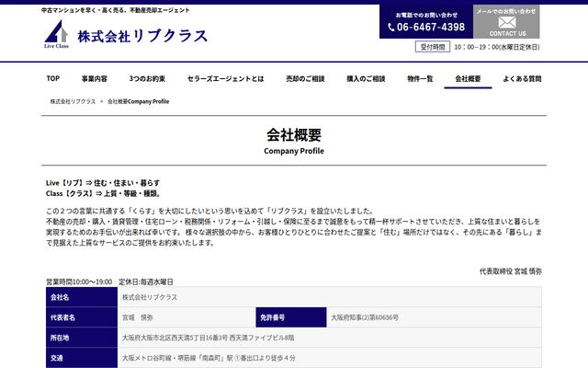Image resolution: width=588 pixels, height=368 pixels.
Task: Click the Class【クラス】⇒ 上質・等級・種類 line
Action: [x=103, y=194]
